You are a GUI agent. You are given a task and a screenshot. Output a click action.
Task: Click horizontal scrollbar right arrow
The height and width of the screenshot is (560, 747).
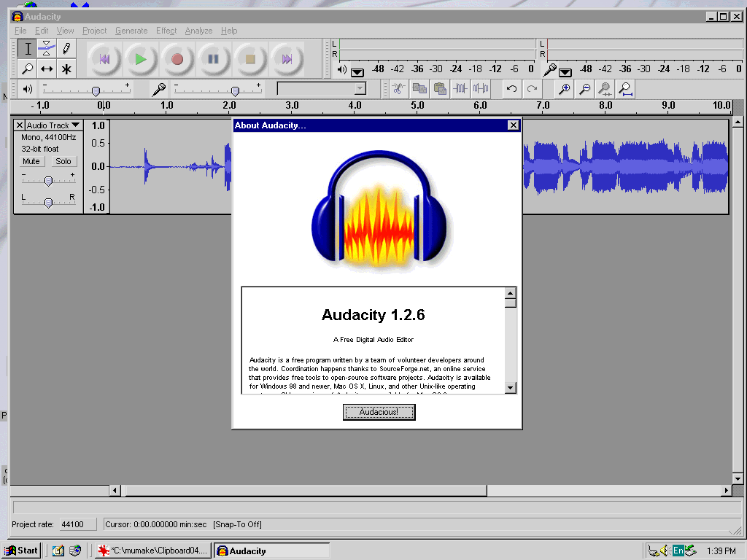726,490
